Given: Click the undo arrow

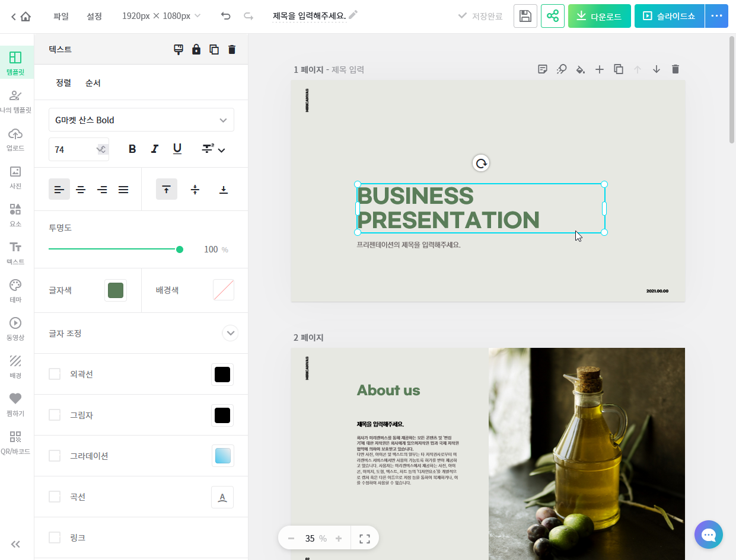Looking at the screenshot, I should (226, 16).
